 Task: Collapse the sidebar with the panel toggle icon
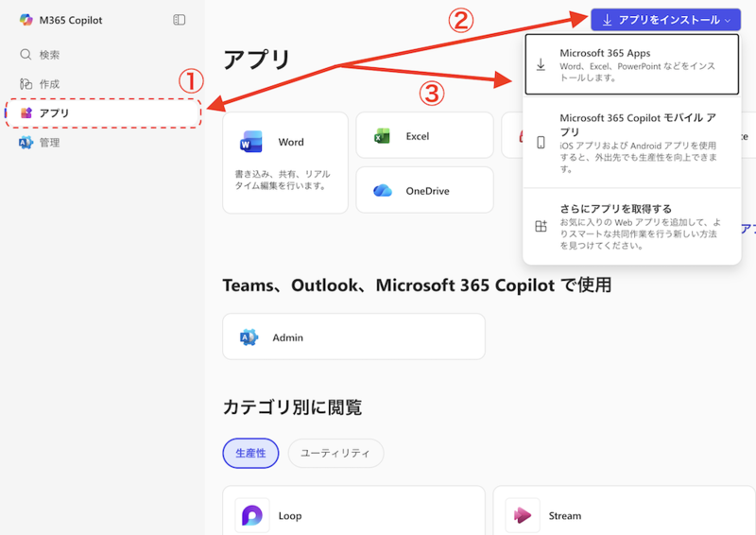[179, 20]
